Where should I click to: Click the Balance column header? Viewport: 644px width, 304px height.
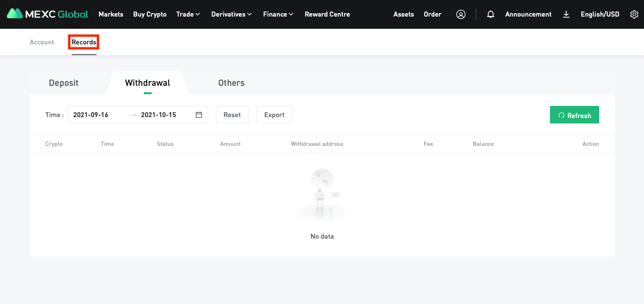(483, 144)
